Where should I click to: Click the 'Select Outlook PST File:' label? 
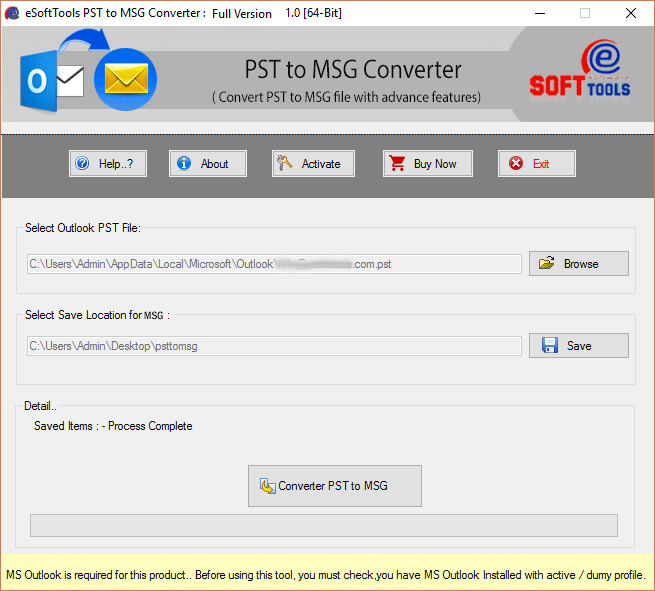(x=83, y=228)
